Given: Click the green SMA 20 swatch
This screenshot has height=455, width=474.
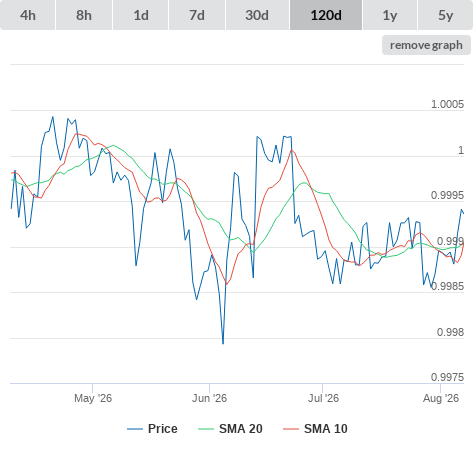Looking at the screenshot, I should click(x=206, y=429).
